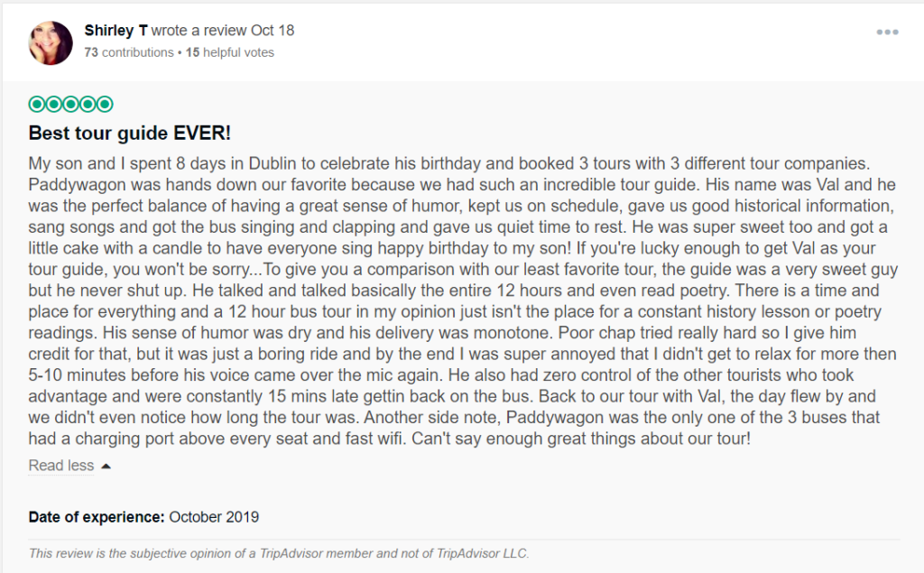Click the Read less link
Viewport: 924px width, 573px height.
pyautogui.click(x=61, y=465)
